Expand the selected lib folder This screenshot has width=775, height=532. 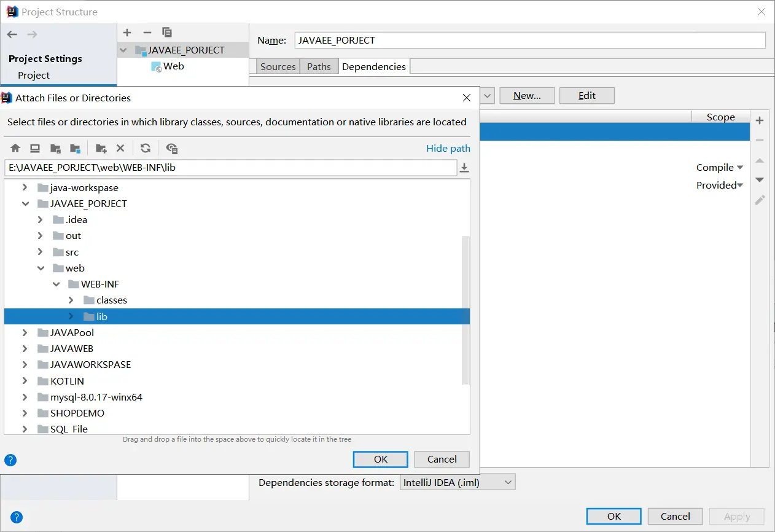point(71,316)
